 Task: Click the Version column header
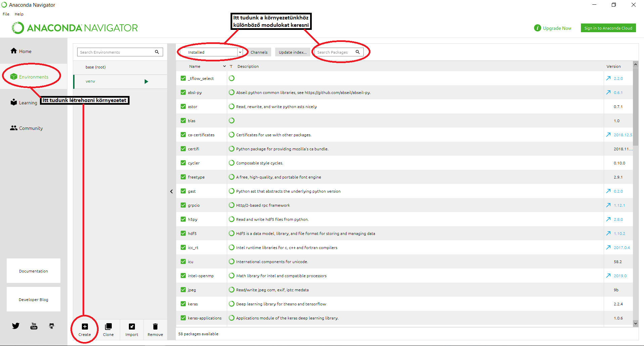point(613,66)
